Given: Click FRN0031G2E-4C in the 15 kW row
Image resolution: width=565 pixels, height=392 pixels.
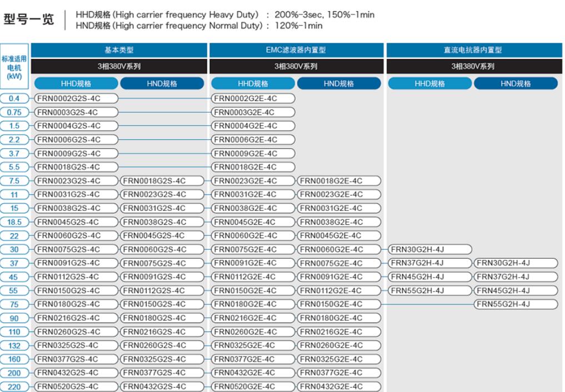Looking at the screenshot, I should point(339,208).
